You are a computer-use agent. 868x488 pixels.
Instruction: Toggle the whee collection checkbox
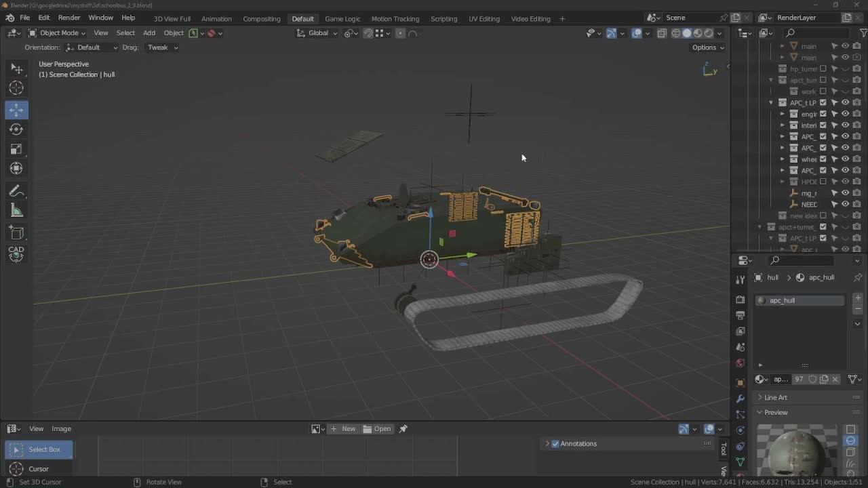click(823, 159)
